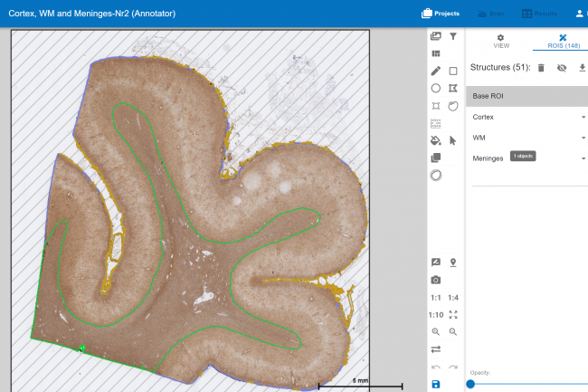The height and width of the screenshot is (392, 588).
Task: Toggle visibility of all structures
Action: [x=562, y=68]
